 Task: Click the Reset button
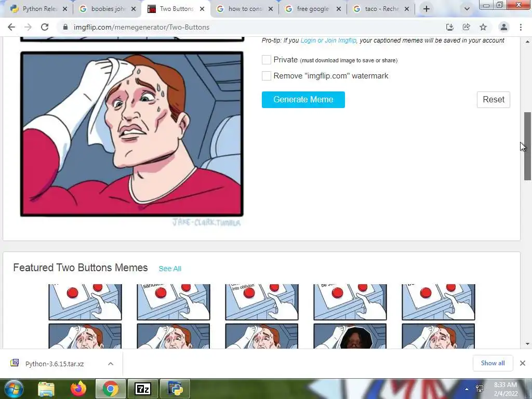tap(494, 99)
